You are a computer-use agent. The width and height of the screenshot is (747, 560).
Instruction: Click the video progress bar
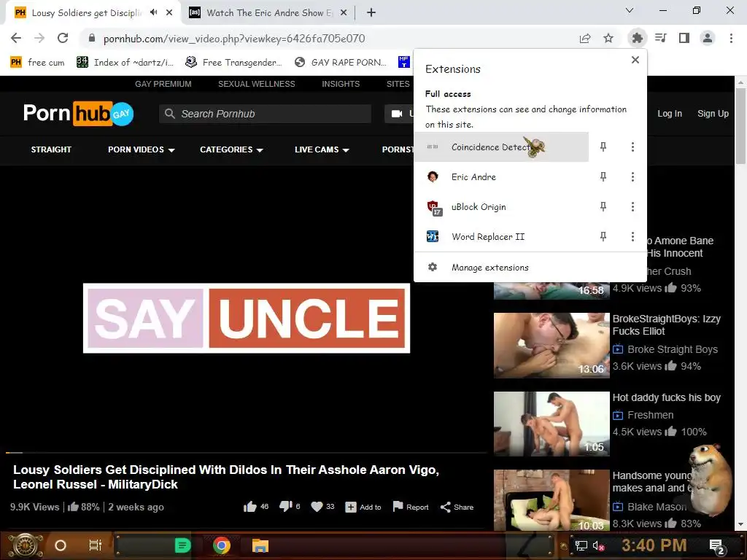tap(247, 452)
